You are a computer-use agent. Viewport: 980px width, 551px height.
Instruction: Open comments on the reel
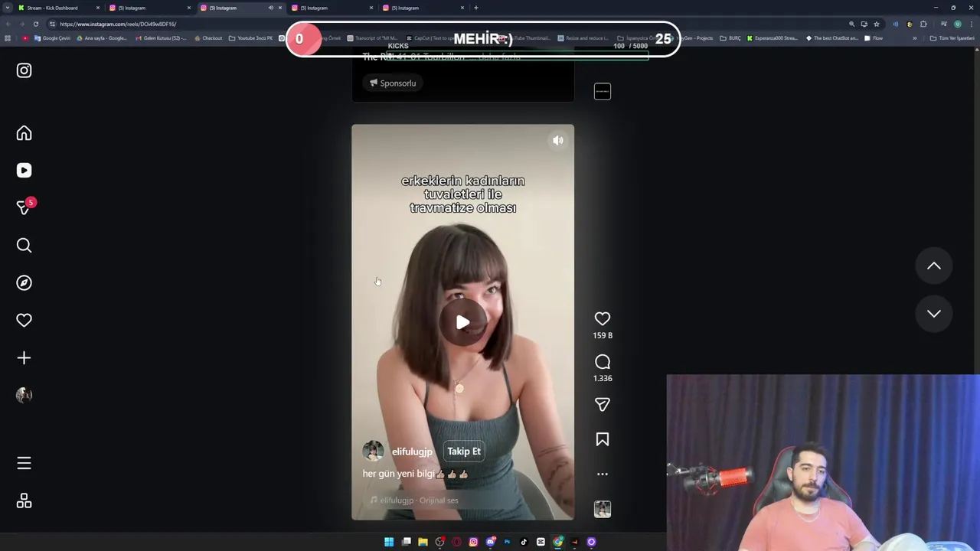click(603, 362)
